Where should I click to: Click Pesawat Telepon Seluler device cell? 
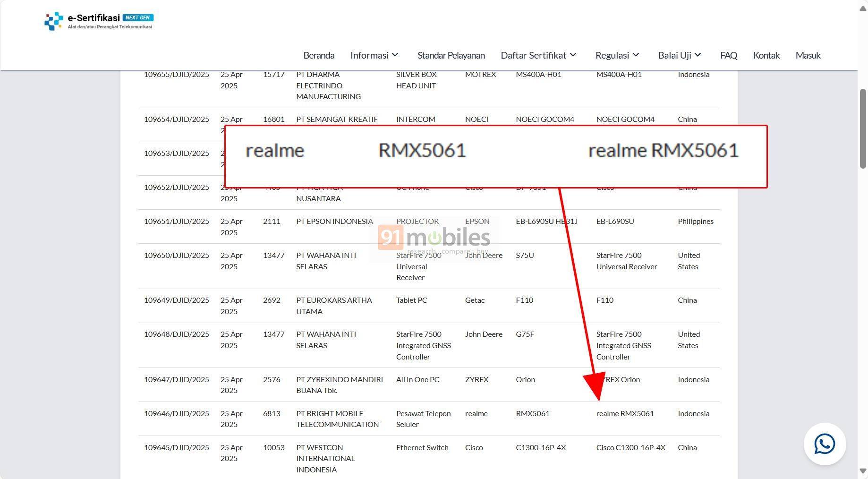pyautogui.click(x=424, y=419)
